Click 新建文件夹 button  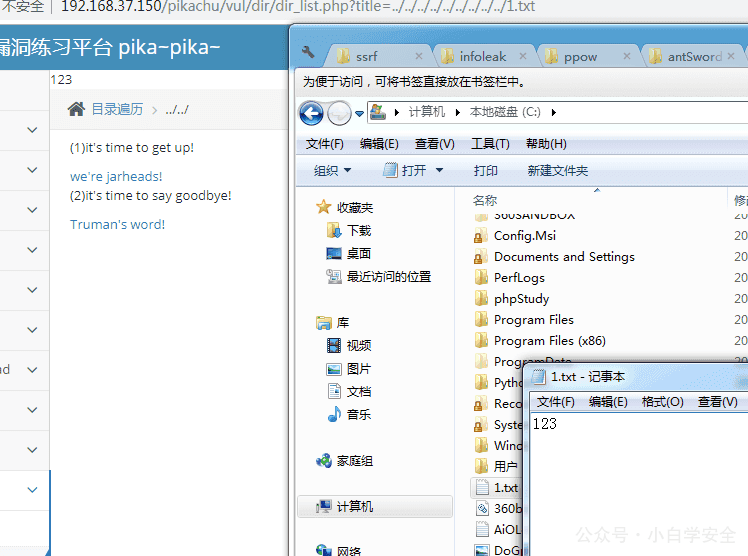558,170
